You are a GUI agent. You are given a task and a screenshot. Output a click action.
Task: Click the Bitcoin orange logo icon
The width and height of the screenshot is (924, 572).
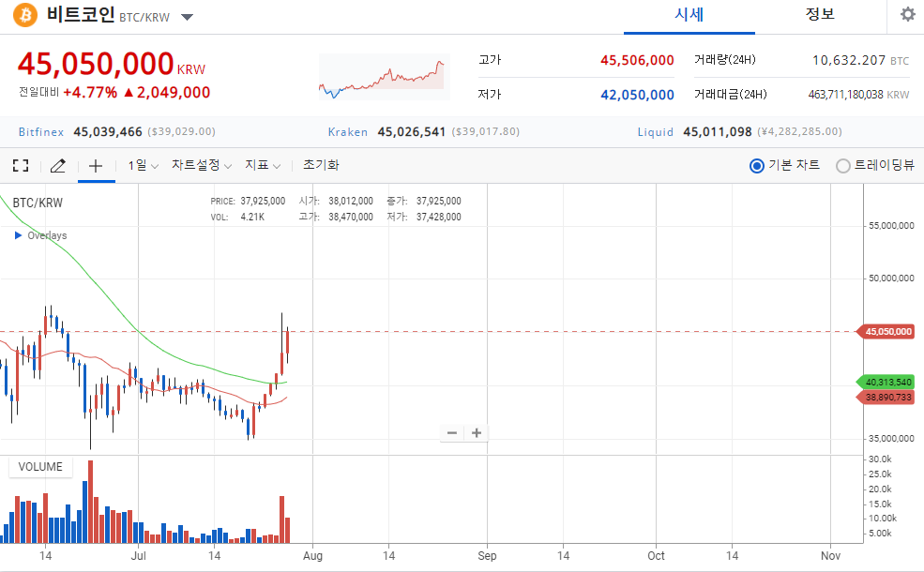pos(24,15)
